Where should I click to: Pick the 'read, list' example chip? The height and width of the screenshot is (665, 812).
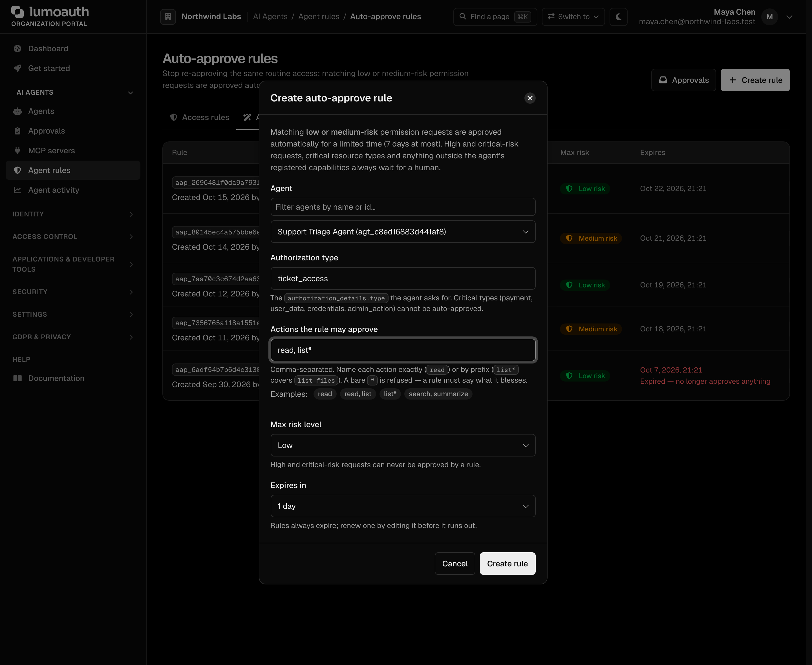[358, 394]
